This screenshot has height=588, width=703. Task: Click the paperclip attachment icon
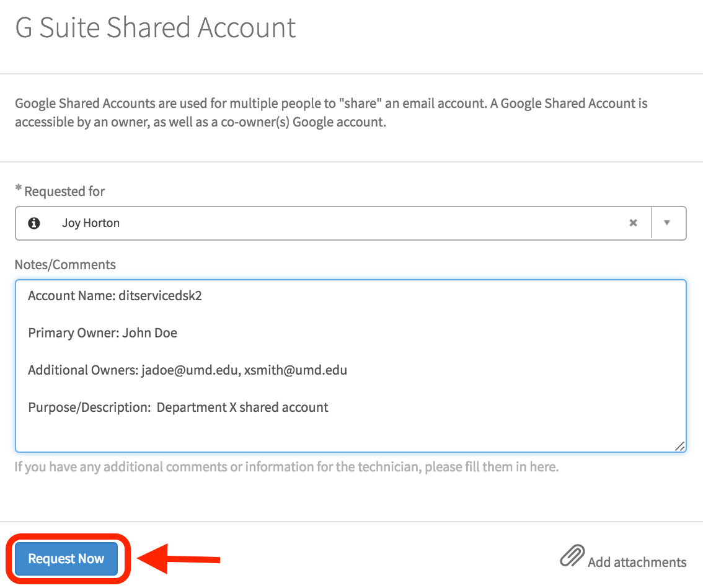click(x=572, y=556)
